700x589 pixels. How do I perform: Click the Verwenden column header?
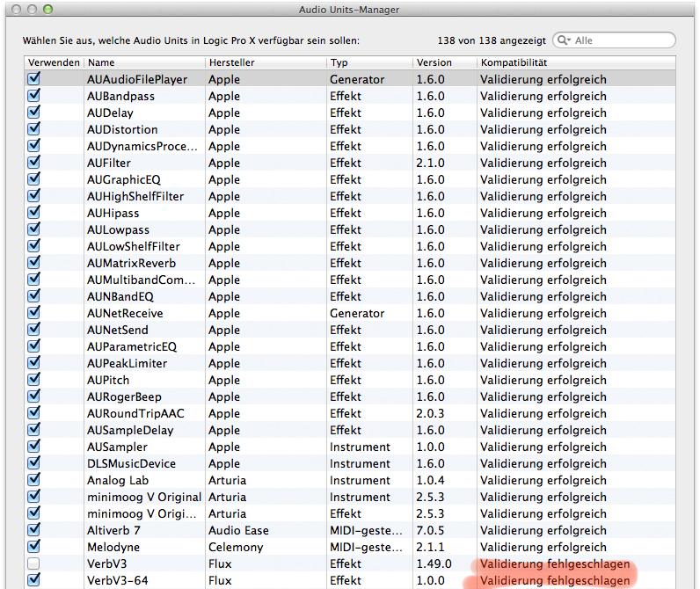click(54, 63)
